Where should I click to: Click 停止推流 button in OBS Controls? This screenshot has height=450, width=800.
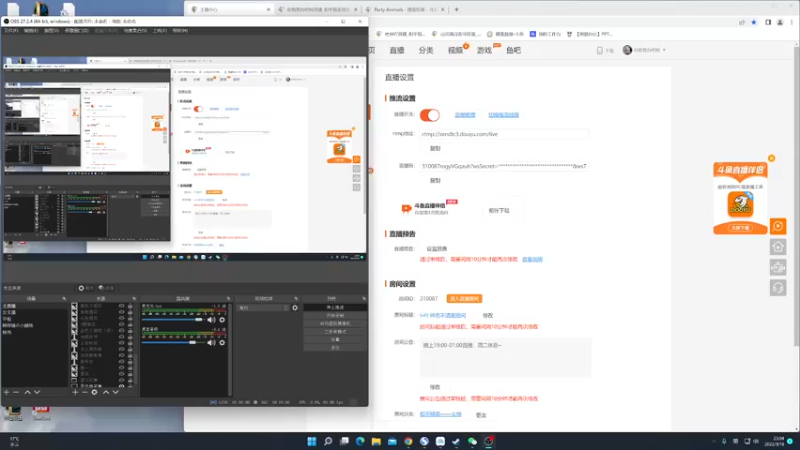335,308
